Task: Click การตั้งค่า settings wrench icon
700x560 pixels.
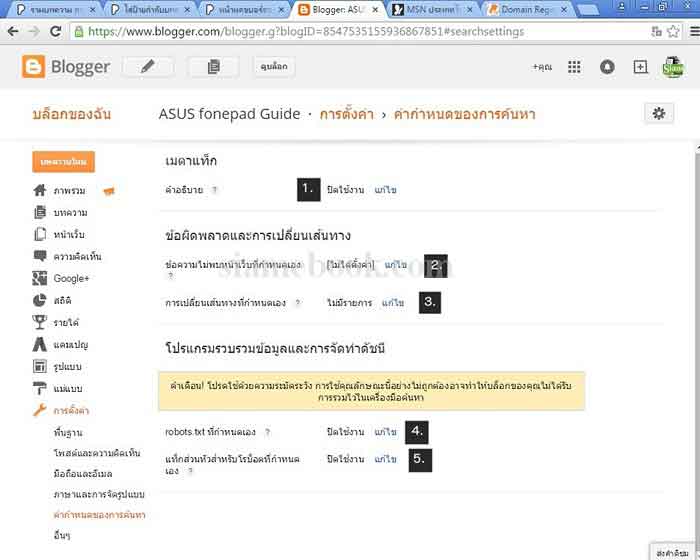Action: click(40, 410)
